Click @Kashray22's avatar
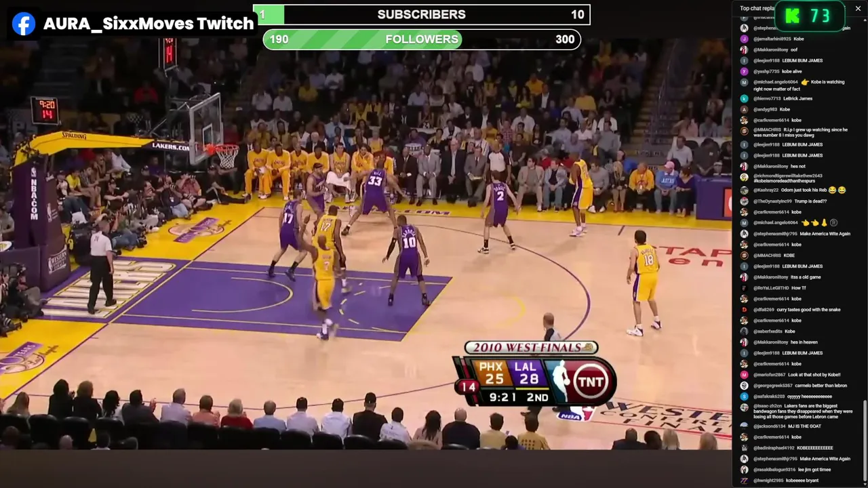The height and width of the screenshot is (488, 868). [744, 190]
